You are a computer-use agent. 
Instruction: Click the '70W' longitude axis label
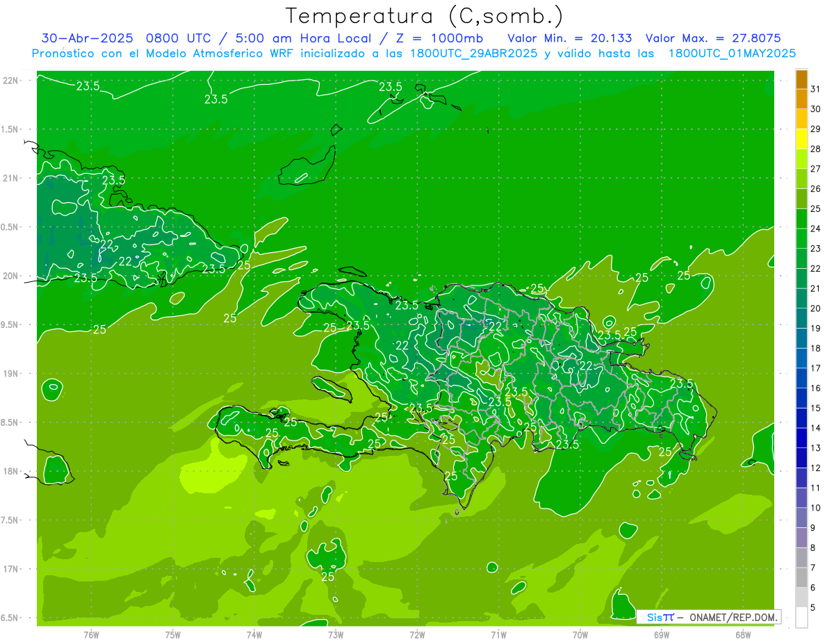pos(580,635)
